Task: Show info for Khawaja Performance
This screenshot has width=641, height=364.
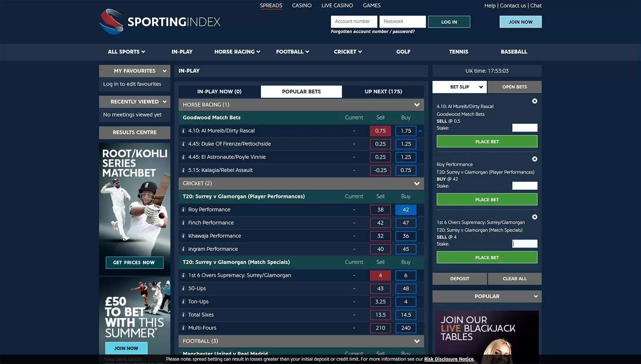Action: 183,236
